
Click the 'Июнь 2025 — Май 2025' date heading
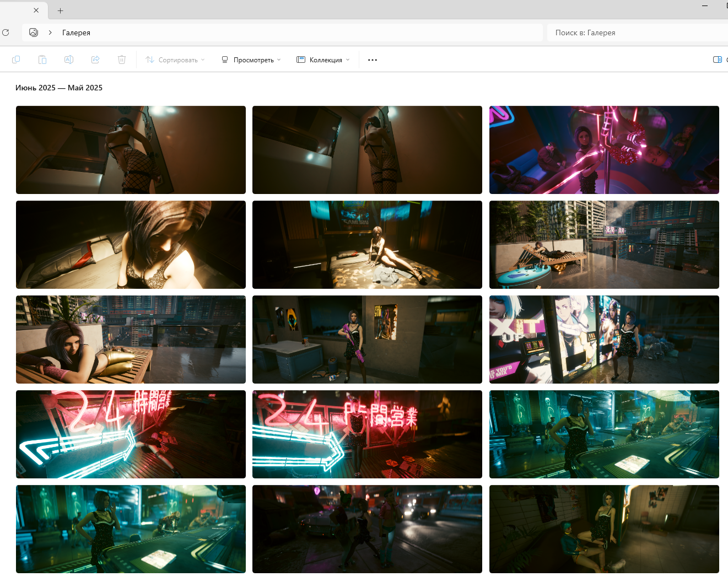point(59,88)
